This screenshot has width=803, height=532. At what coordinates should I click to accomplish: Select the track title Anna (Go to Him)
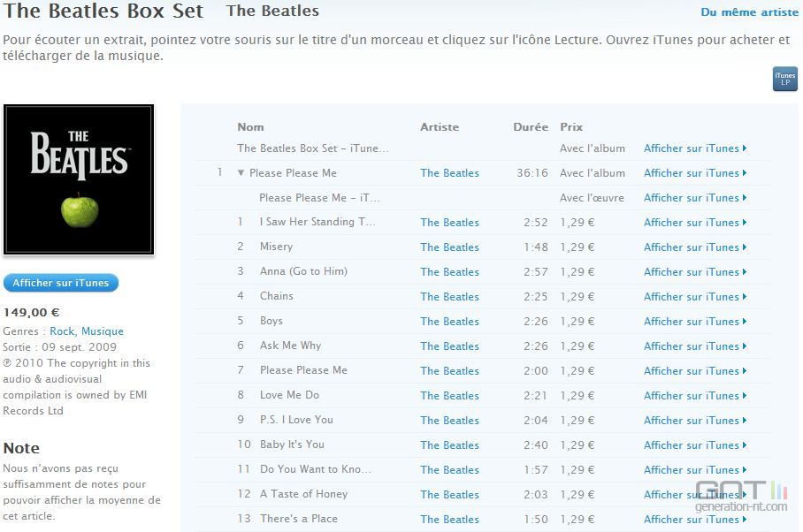pyautogui.click(x=303, y=271)
